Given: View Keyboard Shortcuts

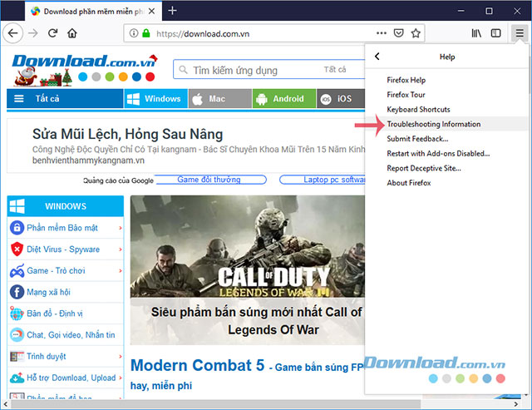Looking at the screenshot, I should click(418, 109).
